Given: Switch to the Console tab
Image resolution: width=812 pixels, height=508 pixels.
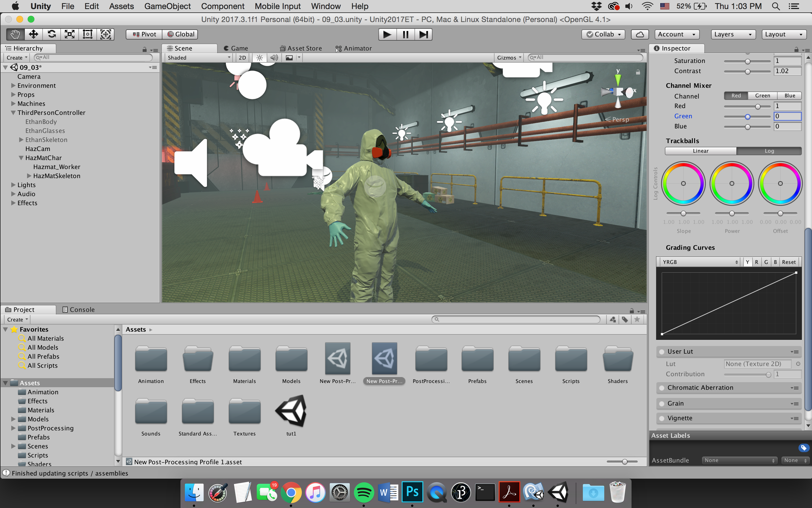Looking at the screenshot, I should tap(78, 309).
